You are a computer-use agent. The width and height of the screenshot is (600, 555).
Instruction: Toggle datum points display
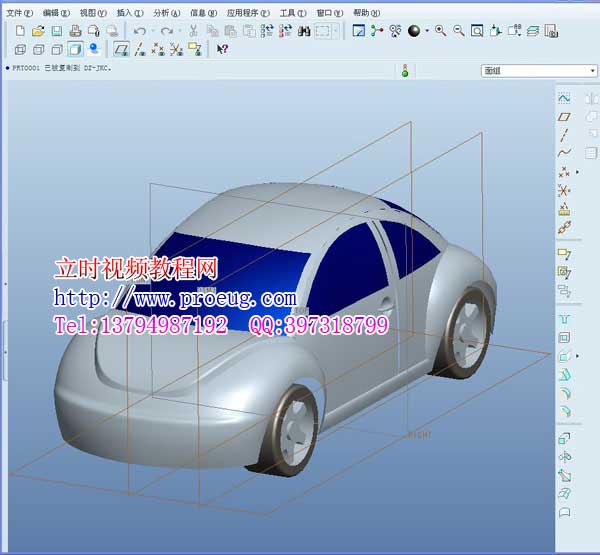[x=158, y=49]
